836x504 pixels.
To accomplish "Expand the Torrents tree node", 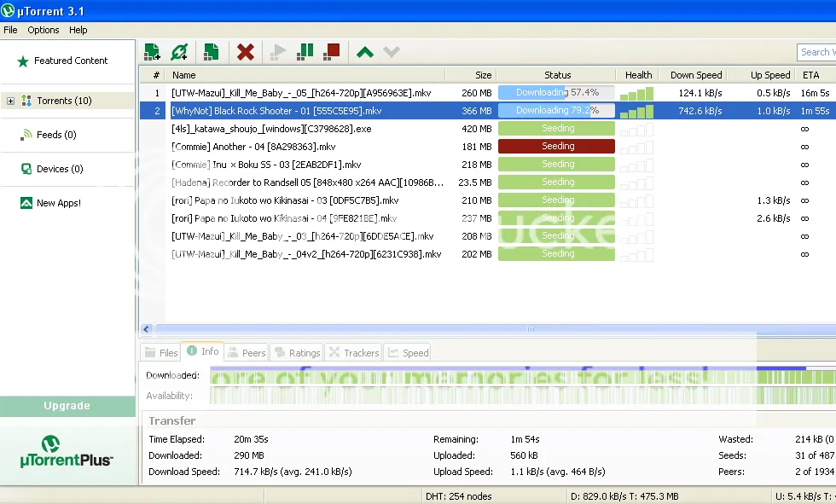I will (10, 101).
